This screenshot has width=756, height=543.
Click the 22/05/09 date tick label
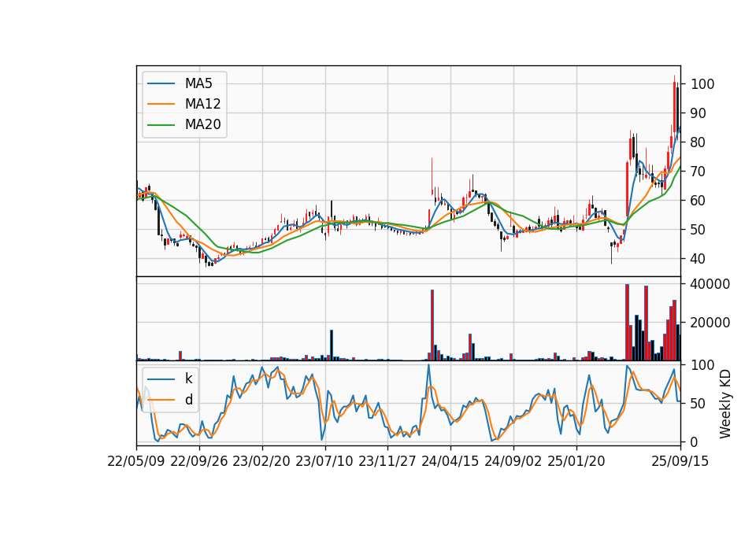136,461
